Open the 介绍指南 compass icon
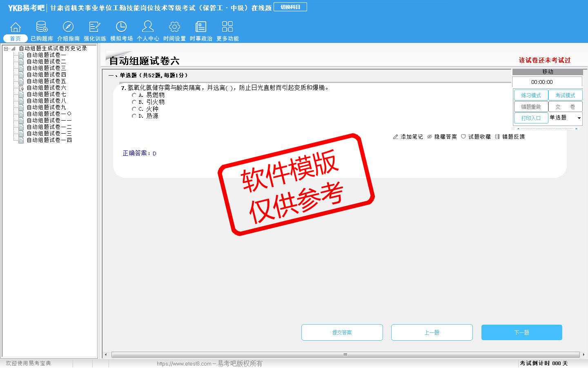This screenshot has width=588, height=368. pyautogui.click(x=68, y=27)
